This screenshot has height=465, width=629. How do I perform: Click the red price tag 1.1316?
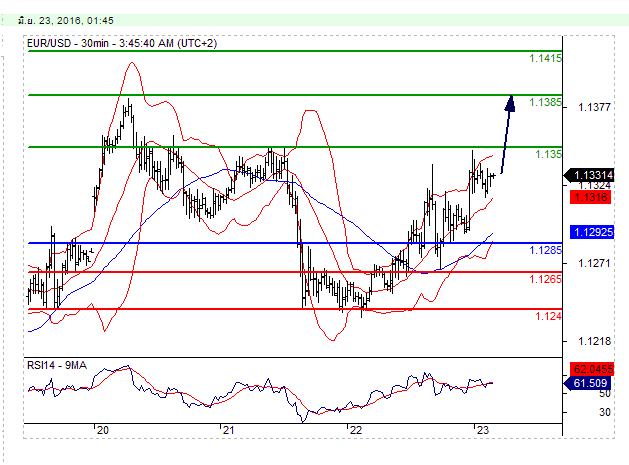[590, 197]
